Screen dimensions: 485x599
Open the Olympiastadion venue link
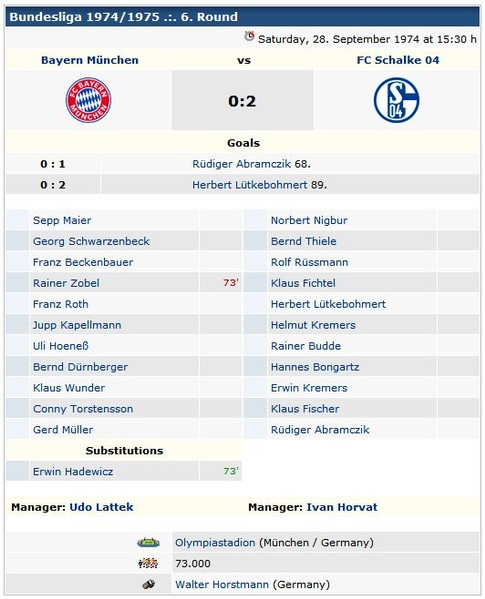click(x=215, y=542)
